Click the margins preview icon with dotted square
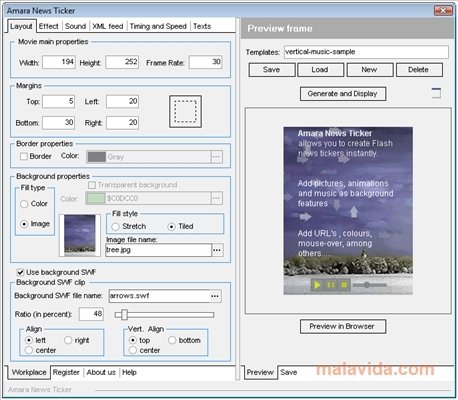 (185, 112)
